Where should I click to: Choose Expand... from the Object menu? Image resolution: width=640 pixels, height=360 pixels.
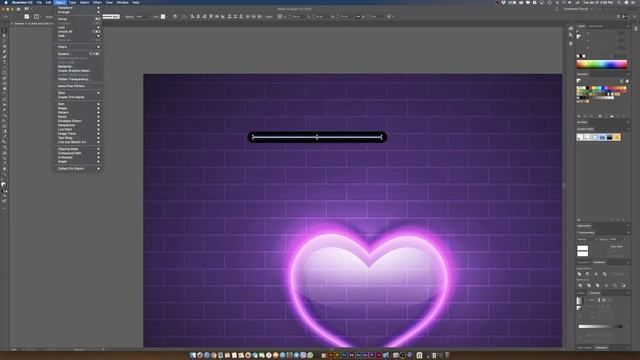[78, 54]
